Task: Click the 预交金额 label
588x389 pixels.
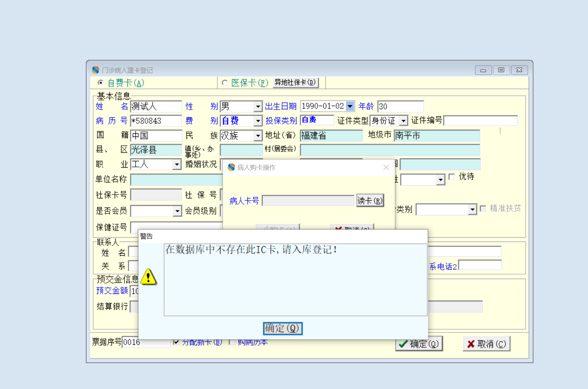Action: (112, 291)
